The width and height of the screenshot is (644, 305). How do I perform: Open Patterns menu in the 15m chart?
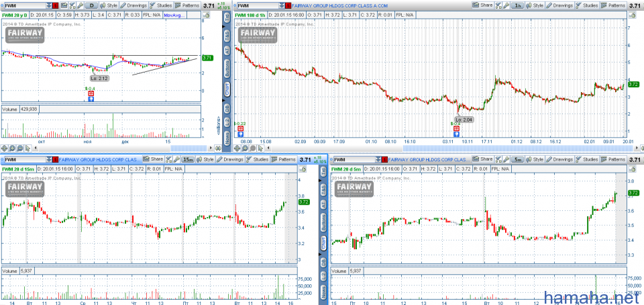click(x=284, y=159)
